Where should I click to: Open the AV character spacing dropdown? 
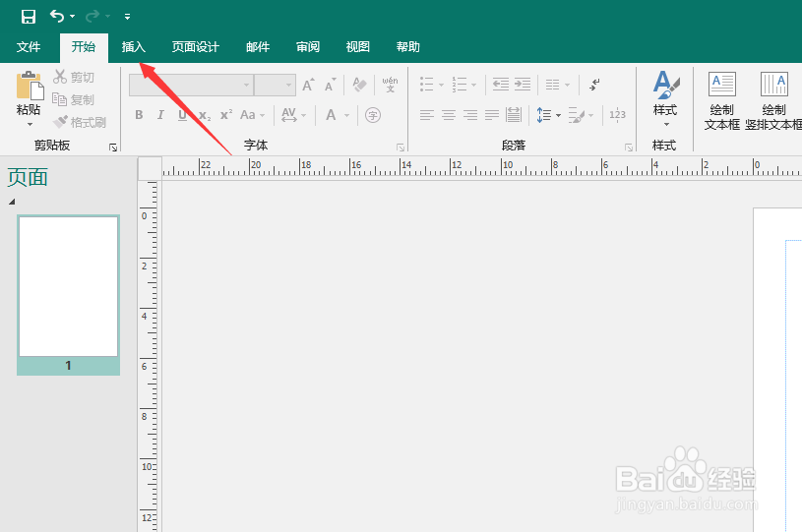[293, 115]
